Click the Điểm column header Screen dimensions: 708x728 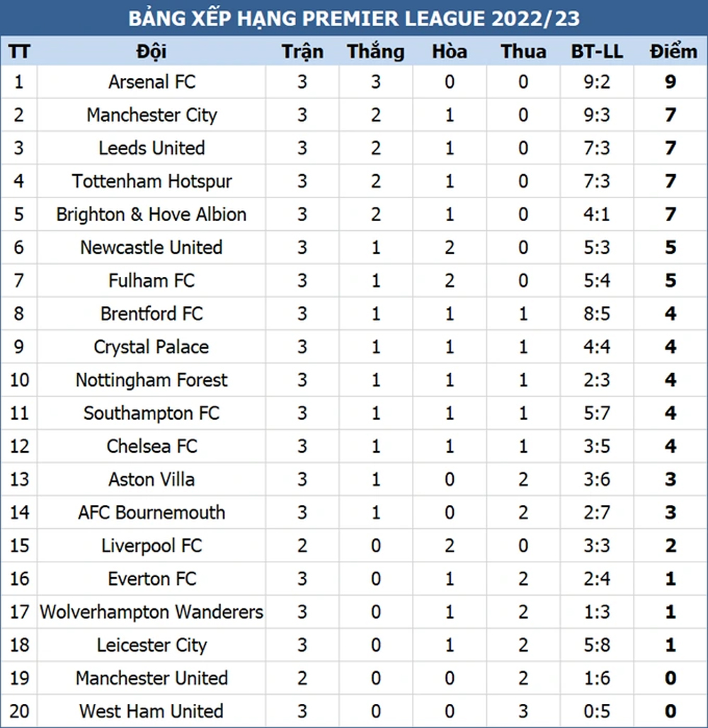click(673, 51)
